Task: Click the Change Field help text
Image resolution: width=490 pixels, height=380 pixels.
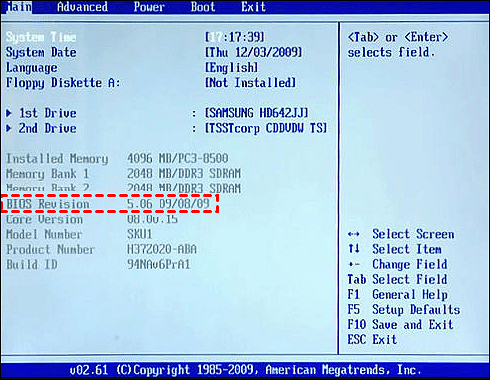Action: [x=410, y=264]
